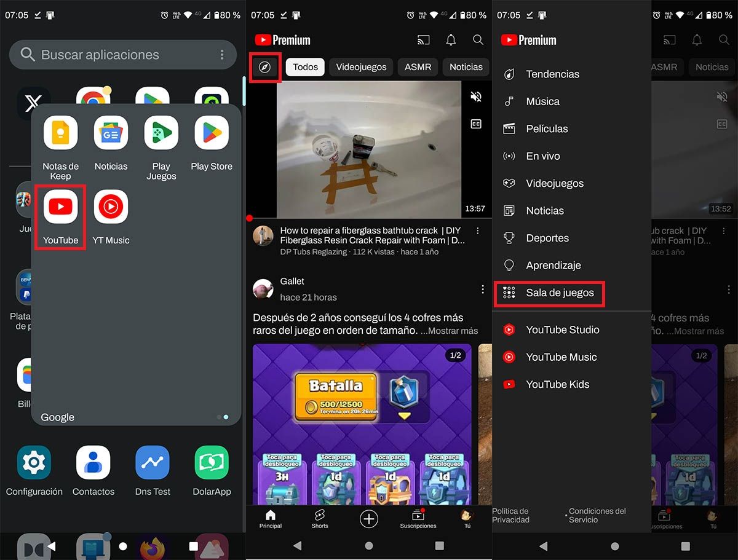The height and width of the screenshot is (560, 738).
Task: Launch the Dns Test app
Action: 153,470
